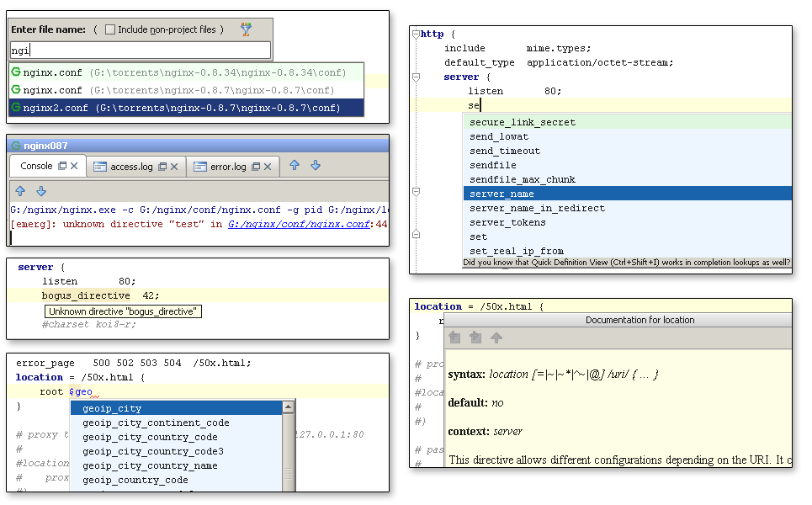Screen dimensions: 812x505
Task: Click the console toolbar down arrow
Action: [x=41, y=191]
